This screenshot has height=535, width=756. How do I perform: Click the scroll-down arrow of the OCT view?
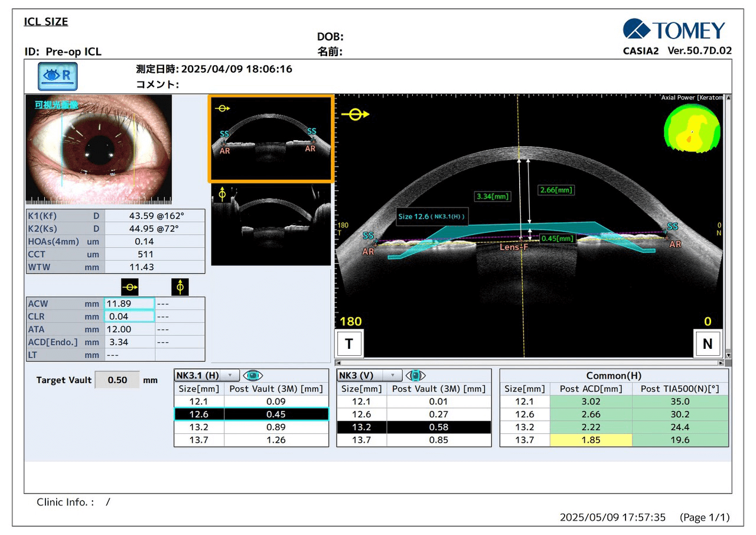coord(728,355)
